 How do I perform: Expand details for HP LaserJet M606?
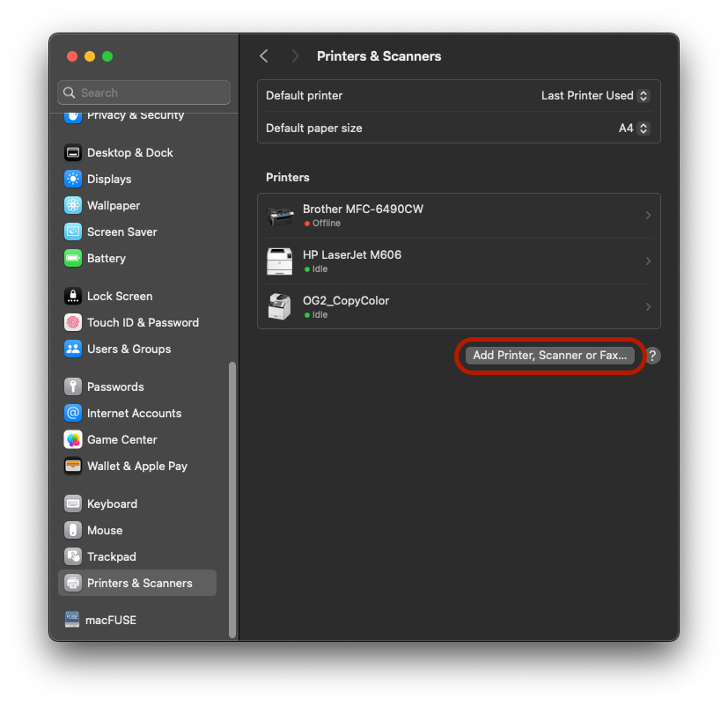648,261
